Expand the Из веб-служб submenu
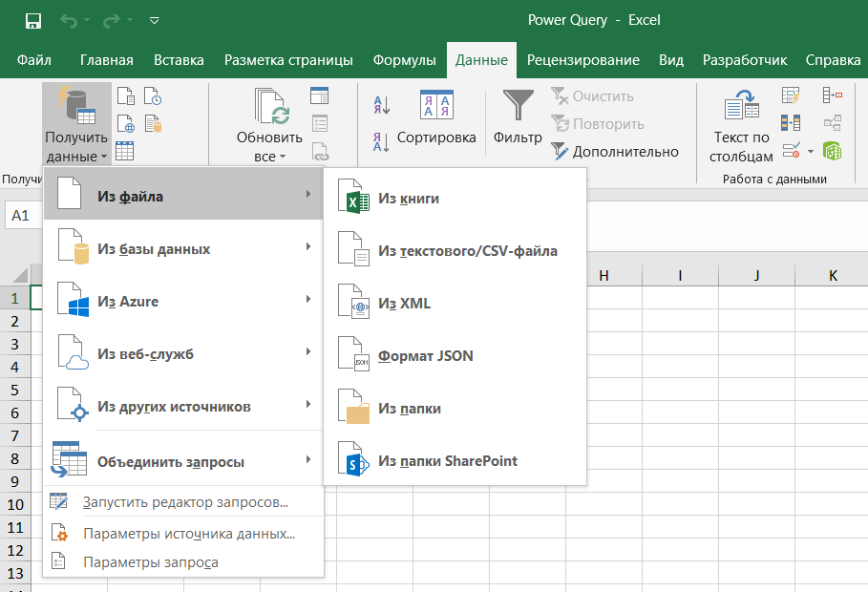Image resolution: width=868 pixels, height=592 pixels. (x=183, y=352)
